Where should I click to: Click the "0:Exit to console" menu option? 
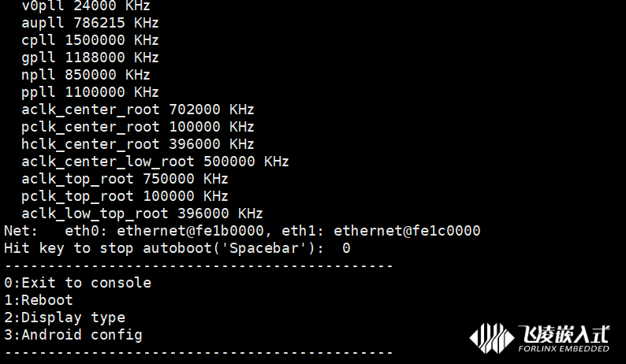click(77, 283)
